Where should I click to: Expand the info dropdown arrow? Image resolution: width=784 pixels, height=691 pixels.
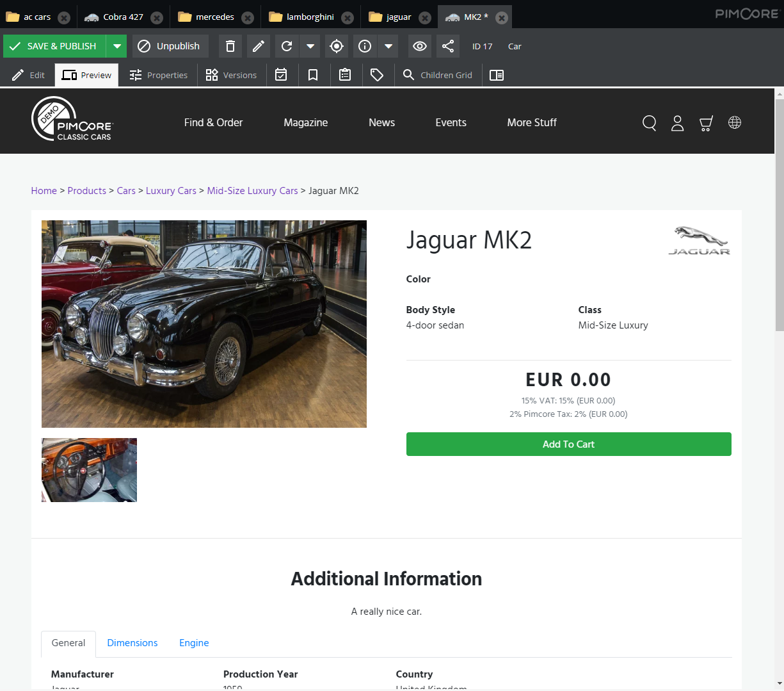tap(388, 46)
